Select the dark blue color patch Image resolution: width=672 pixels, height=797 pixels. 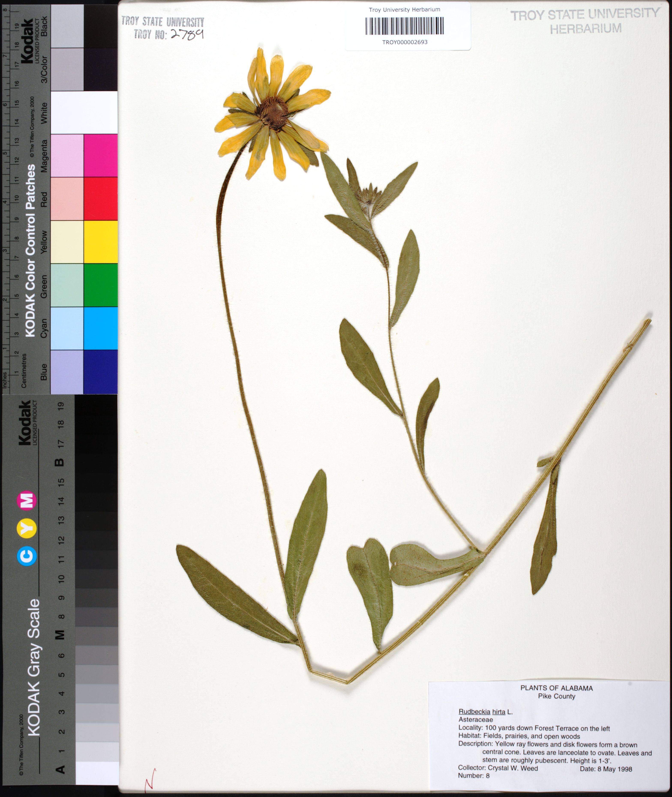click(x=100, y=372)
